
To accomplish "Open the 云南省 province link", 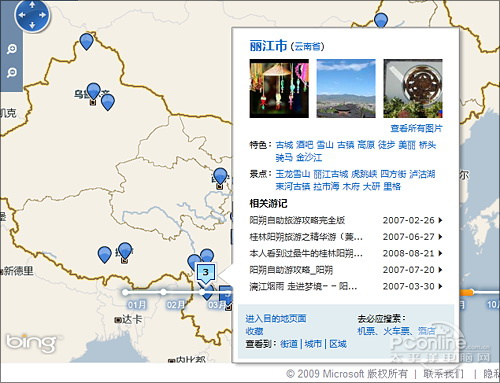I will [307, 46].
